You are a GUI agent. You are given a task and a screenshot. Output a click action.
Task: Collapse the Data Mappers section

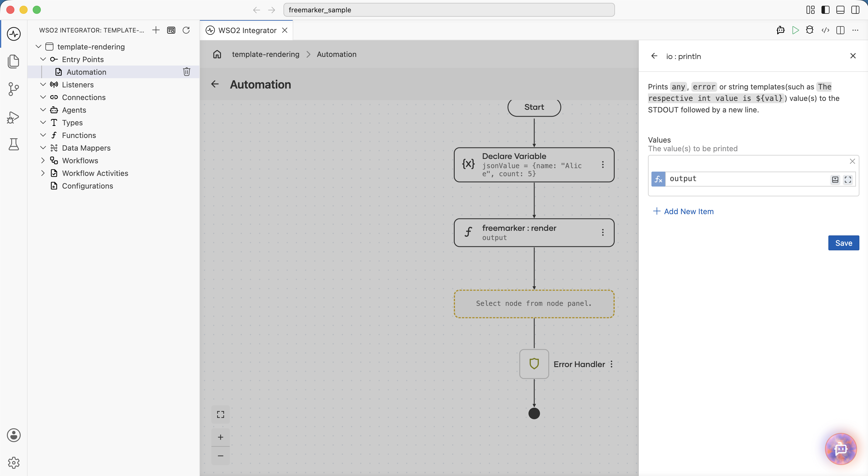[x=43, y=148]
